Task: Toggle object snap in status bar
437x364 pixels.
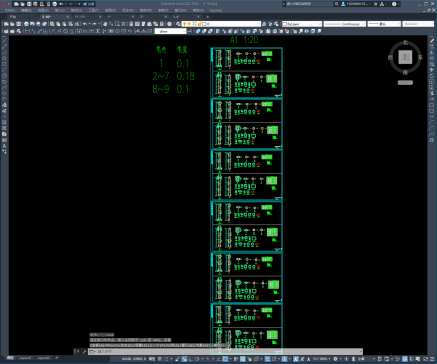Action: (x=226, y=359)
